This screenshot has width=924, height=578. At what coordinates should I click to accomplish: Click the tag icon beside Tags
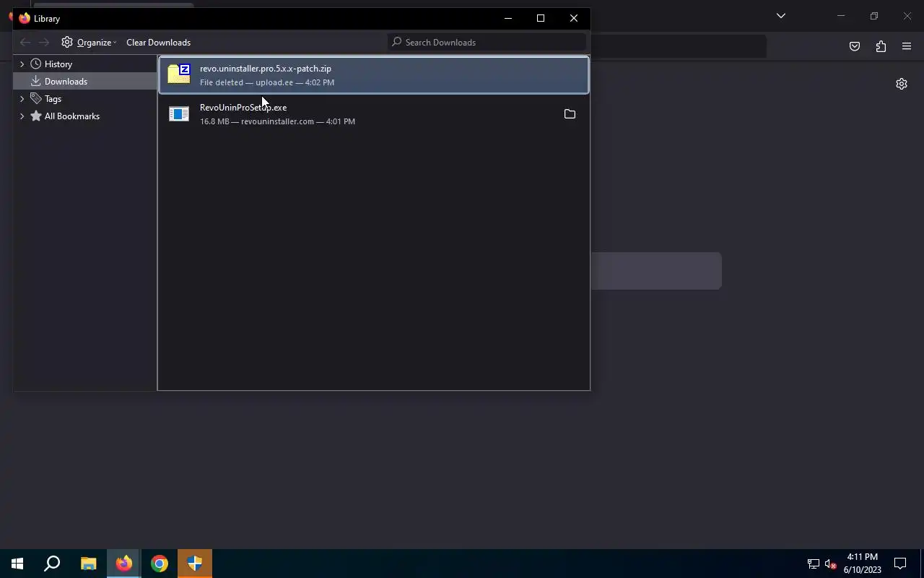click(36, 98)
